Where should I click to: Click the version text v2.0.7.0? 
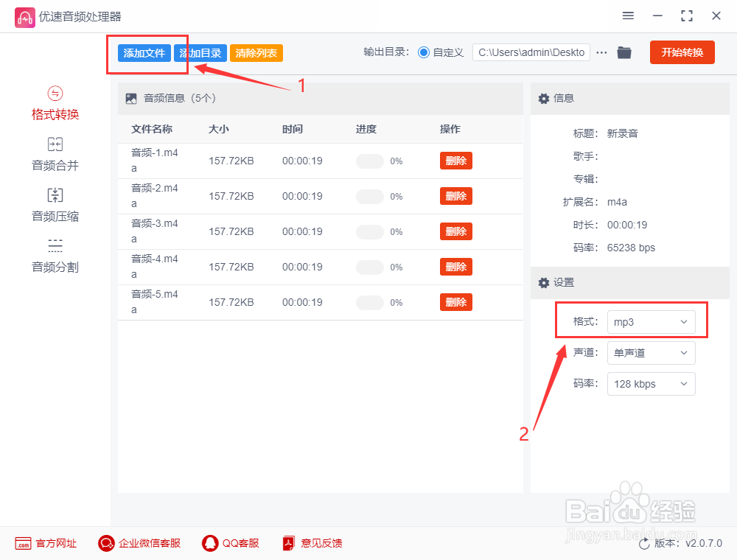704,544
